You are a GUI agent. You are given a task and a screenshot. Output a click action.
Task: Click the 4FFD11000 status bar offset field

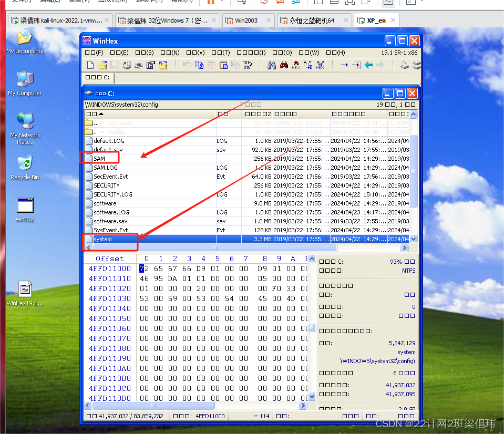pyautogui.click(x=199, y=416)
